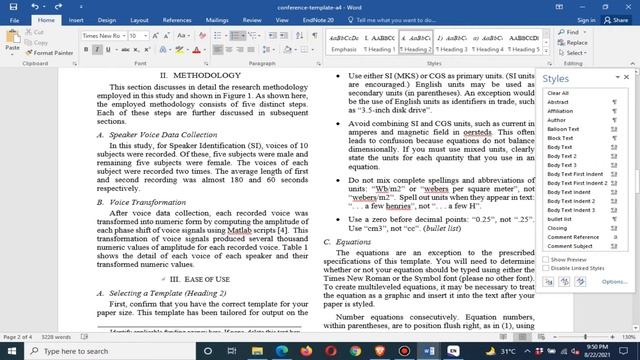640x360 pixels.
Task: Click the Format Painter tool
Action: (x=49, y=53)
